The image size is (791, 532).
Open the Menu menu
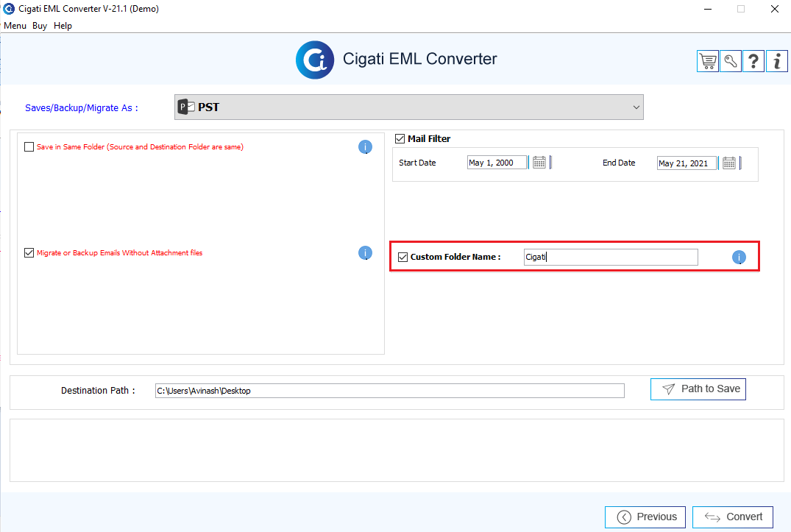(x=15, y=26)
